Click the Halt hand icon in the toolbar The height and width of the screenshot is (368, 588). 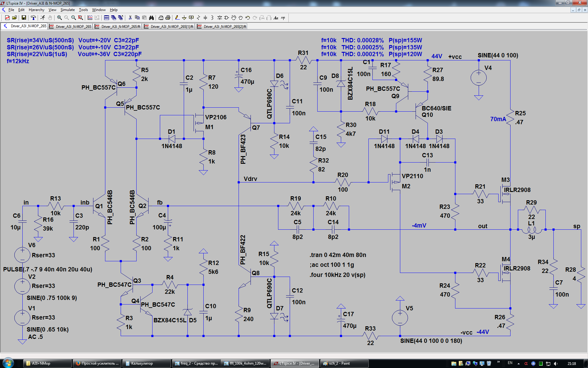point(50,18)
